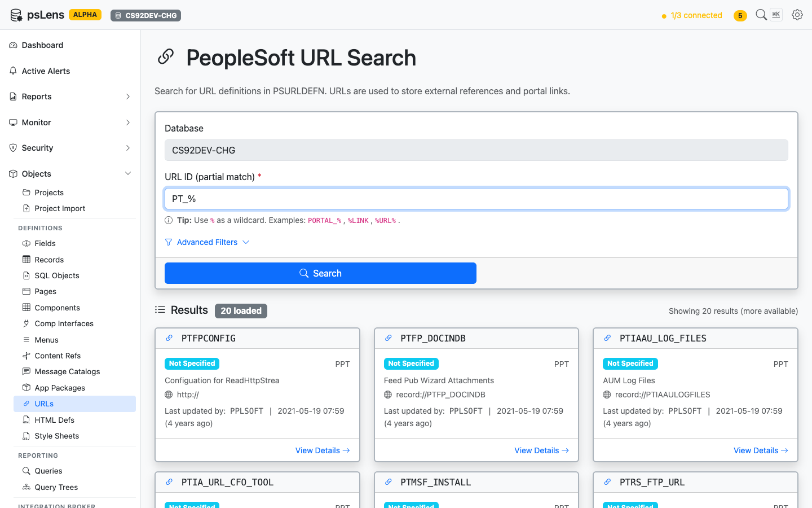The height and width of the screenshot is (508, 812).
Task: Click the PTFP_DOCINDB card title
Action: click(x=433, y=339)
